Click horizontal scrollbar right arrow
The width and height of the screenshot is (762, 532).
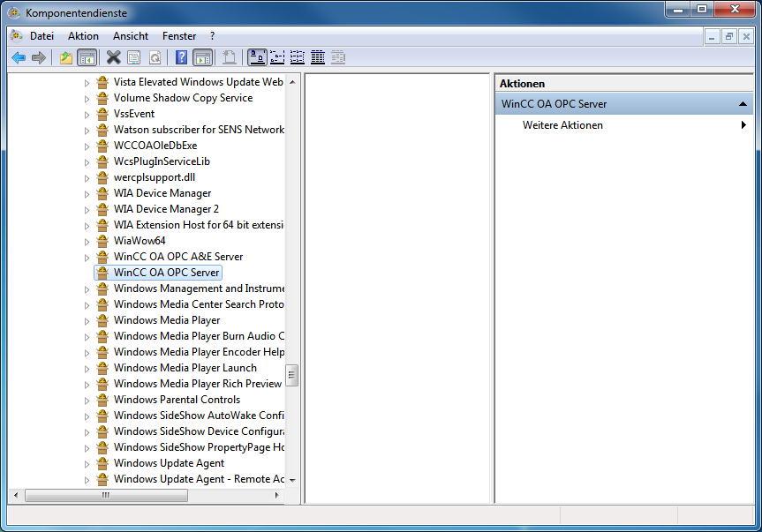[276, 495]
